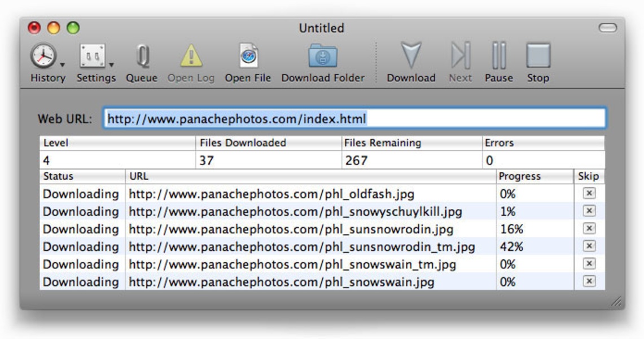Skip the phl_sunsnowrodin.jpg download

(x=589, y=228)
